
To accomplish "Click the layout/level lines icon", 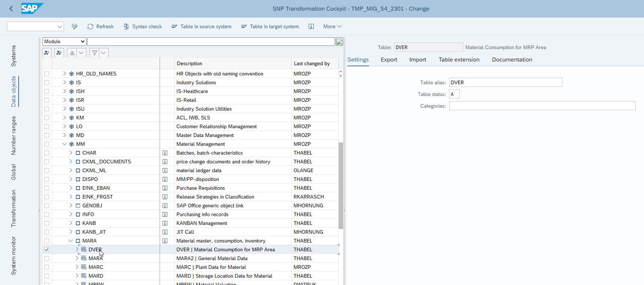I will point(72,53).
